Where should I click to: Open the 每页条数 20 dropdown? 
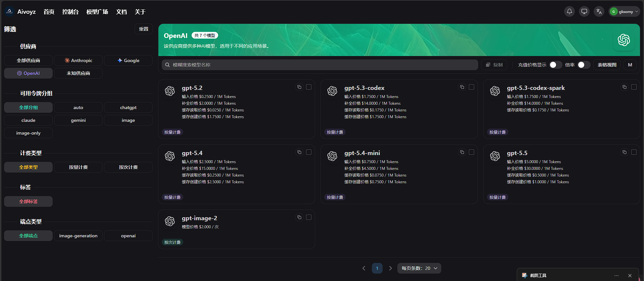(419, 268)
